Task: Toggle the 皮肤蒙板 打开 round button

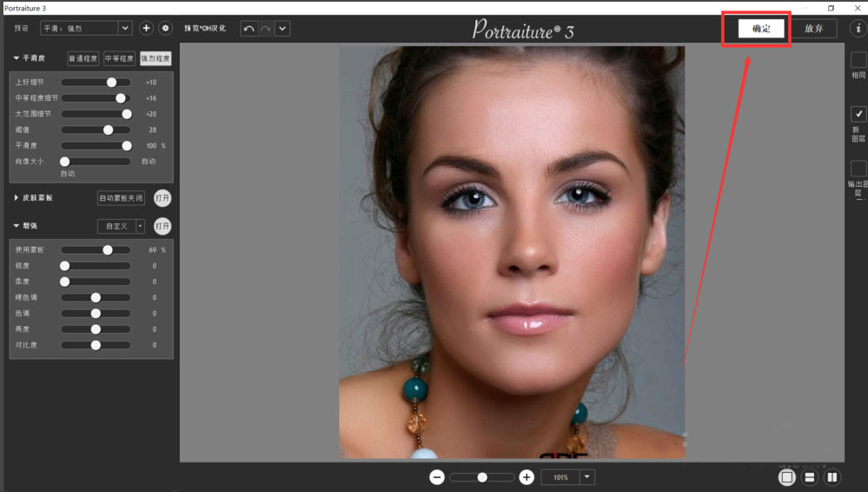Action: point(162,198)
